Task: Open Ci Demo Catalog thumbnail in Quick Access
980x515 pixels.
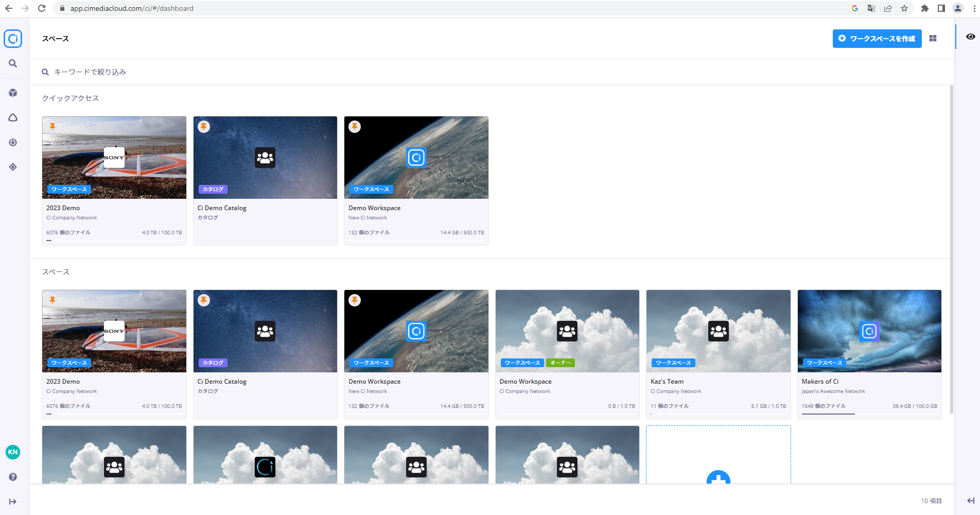Action: [x=265, y=158]
